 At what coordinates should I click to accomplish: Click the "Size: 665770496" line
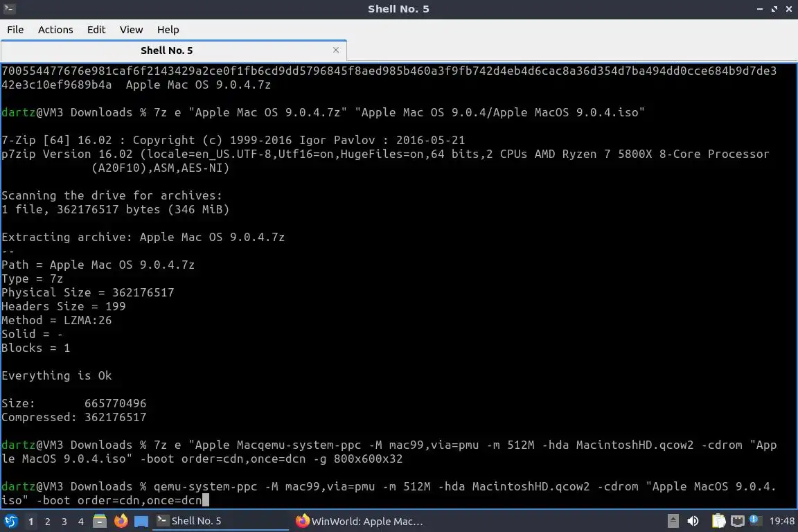(74, 403)
